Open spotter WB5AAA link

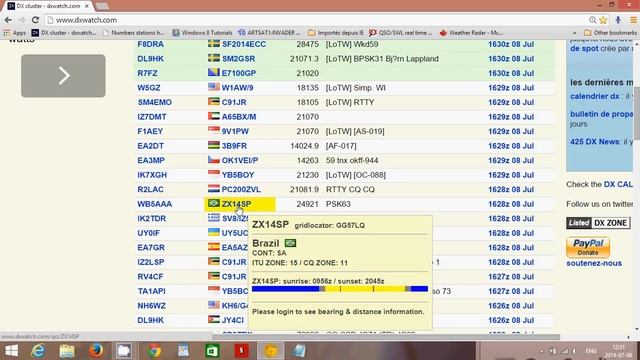tap(155, 204)
